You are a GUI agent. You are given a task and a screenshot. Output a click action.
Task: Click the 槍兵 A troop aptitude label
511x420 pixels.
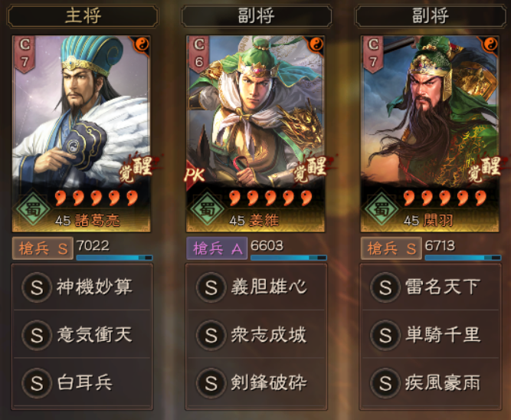[217, 249]
